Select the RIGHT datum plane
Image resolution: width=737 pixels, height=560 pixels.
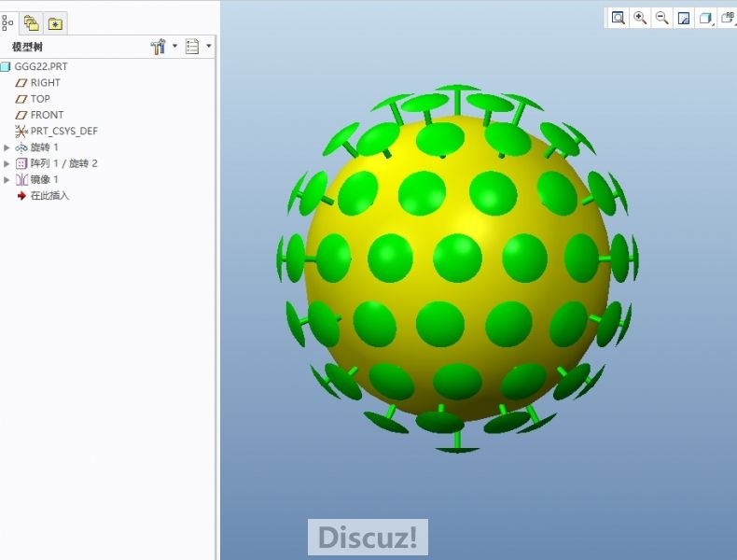click(45, 83)
